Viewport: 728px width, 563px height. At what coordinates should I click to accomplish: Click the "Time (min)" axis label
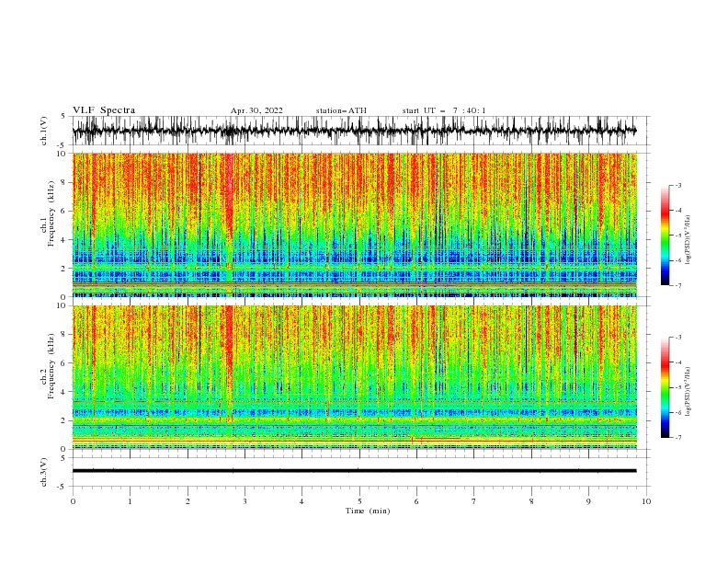pyautogui.click(x=368, y=511)
